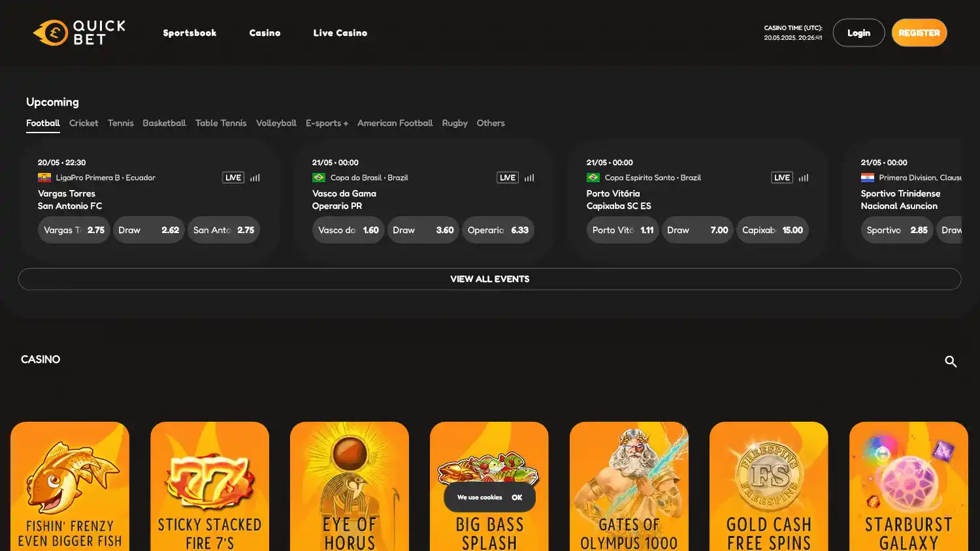Bet on Sportivo at 2.85
Screen dimensions: 980x551
[x=897, y=230]
